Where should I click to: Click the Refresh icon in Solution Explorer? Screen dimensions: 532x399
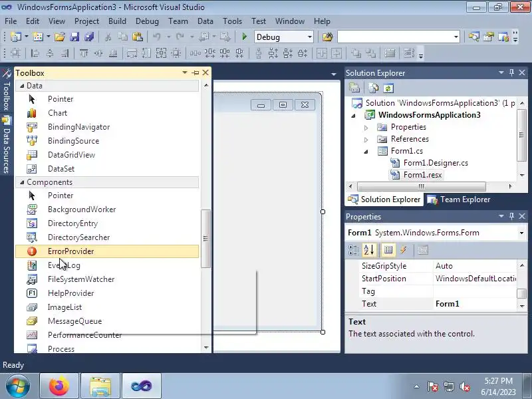tap(388, 88)
